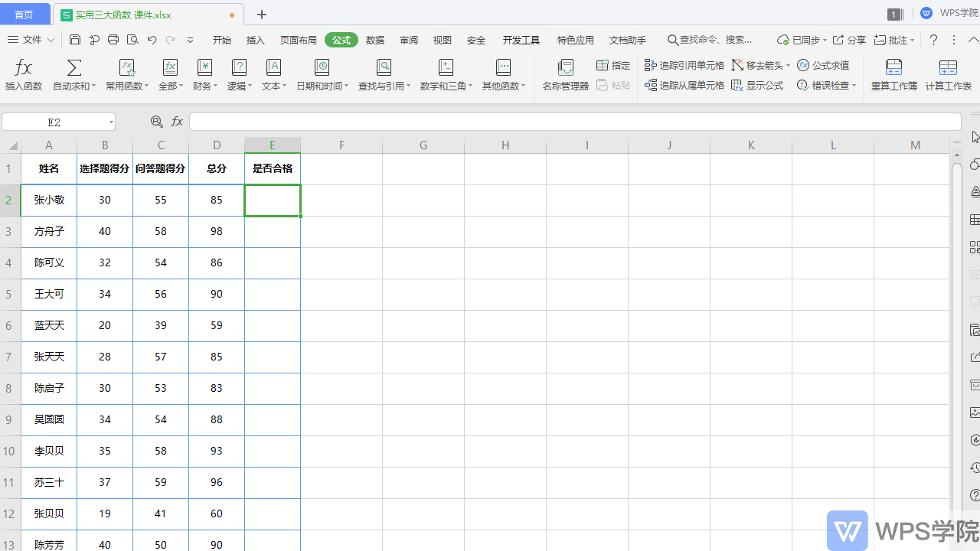Expand the Logical (逻辑) functions dropdown
Image resolution: width=980 pixels, height=551 pixels.
239,86
